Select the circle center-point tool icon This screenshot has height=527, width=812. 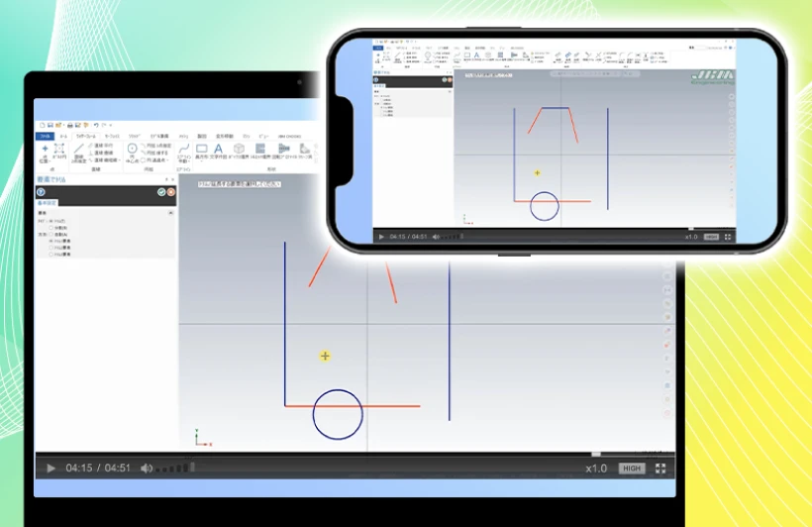pyautogui.click(x=132, y=149)
